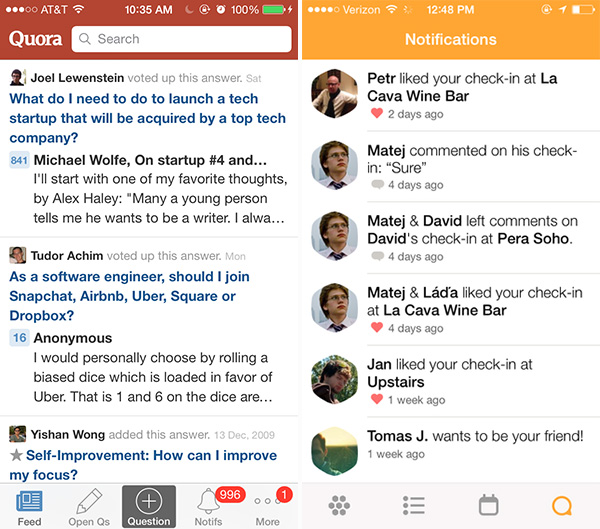
Task: Tap heart icon under Upstairs notification
Action: 377,399
